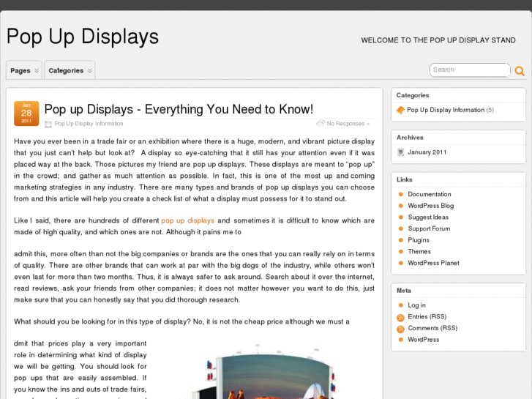The image size is (532, 399).
Task: Click the Meta sidebar heading
Action: [x=404, y=291]
